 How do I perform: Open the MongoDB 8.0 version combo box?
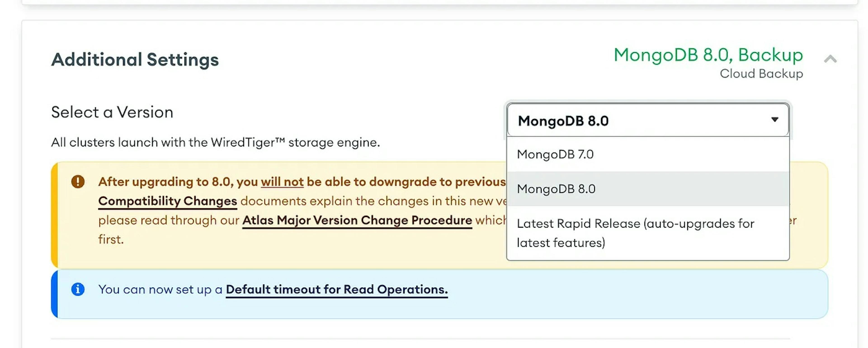pyautogui.click(x=648, y=120)
